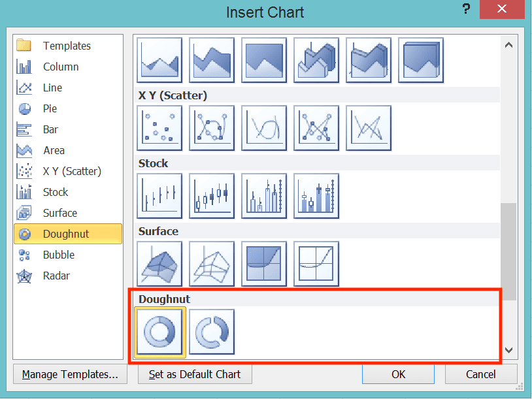Select the Radar chart category
The width and height of the screenshot is (532, 399).
(68, 276)
